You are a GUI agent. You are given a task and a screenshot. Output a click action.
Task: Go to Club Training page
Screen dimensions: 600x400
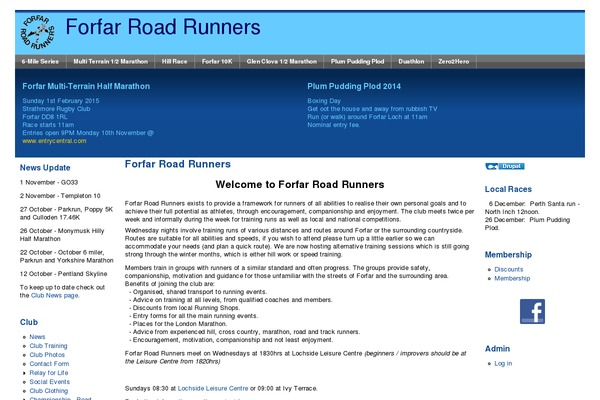click(x=48, y=346)
